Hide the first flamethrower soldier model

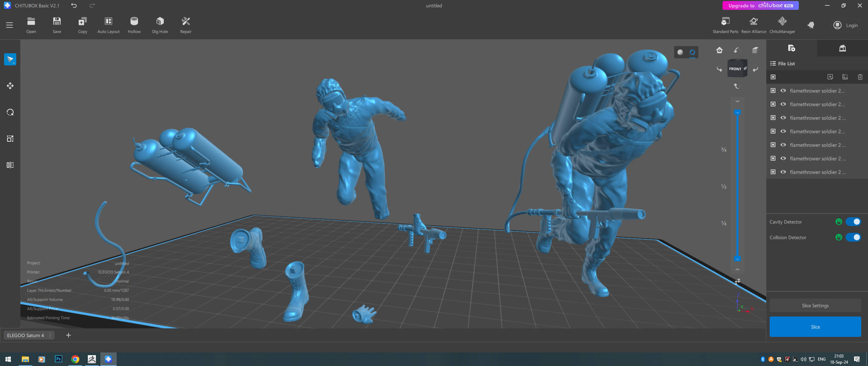pyautogui.click(x=783, y=91)
